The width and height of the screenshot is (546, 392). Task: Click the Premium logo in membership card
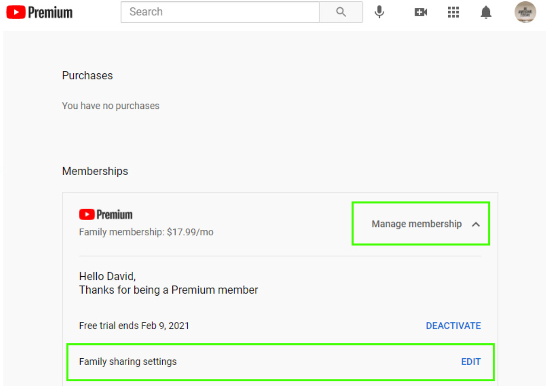pos(106,215)
